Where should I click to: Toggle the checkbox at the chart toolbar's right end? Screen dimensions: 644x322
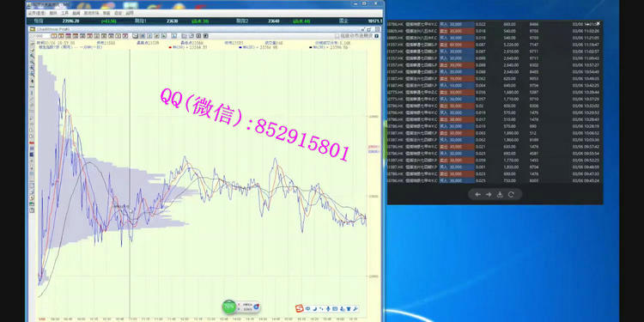click(337, 36)
